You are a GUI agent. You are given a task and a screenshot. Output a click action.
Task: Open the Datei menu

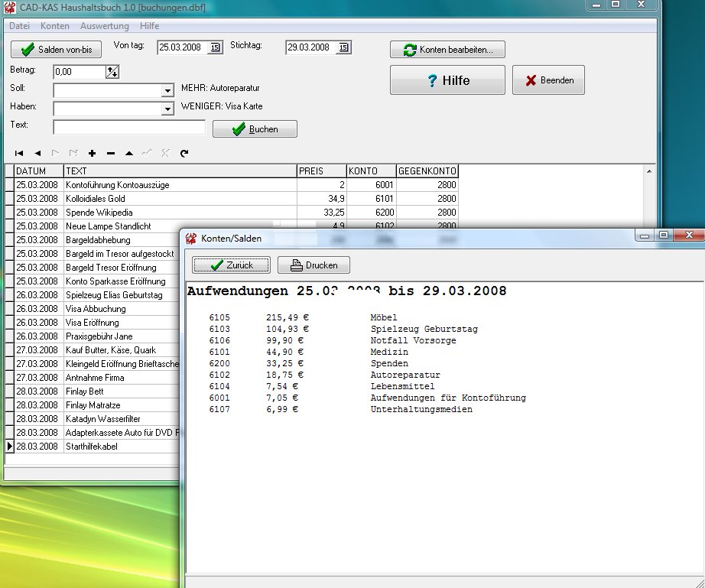click(19, 26)
